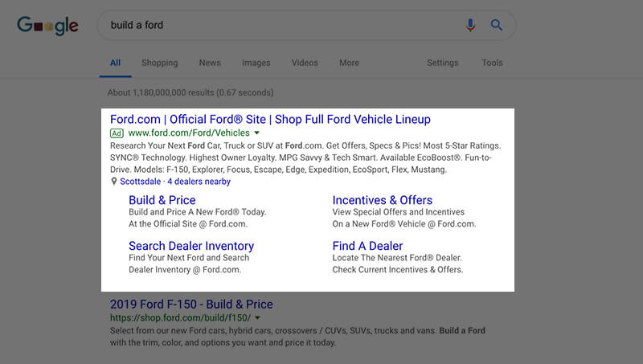Switch to the All tab
This screenshot has width=643, height=364.
[115, 63]
